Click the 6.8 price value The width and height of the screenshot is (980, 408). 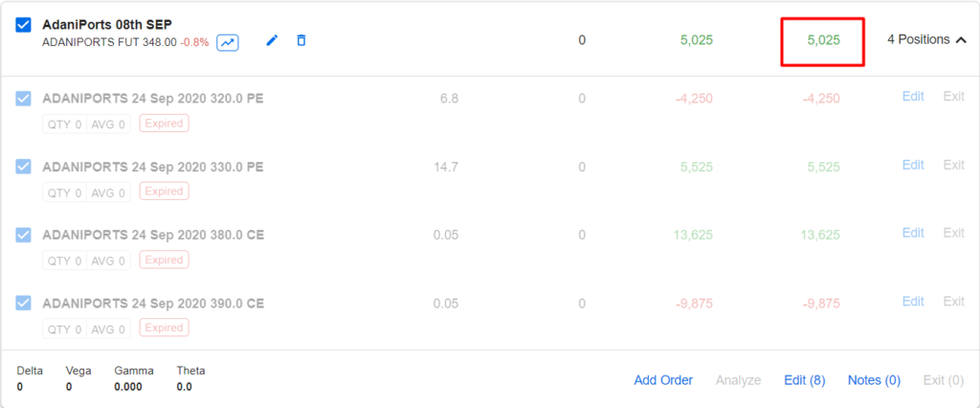tap(450, 99)
